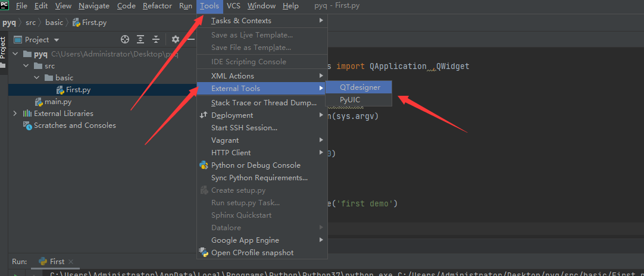Image resolution: width=644 pixels, height=276 pixels.
Task: Select Open CProfile snapshot
Action: tap(262, 253)
